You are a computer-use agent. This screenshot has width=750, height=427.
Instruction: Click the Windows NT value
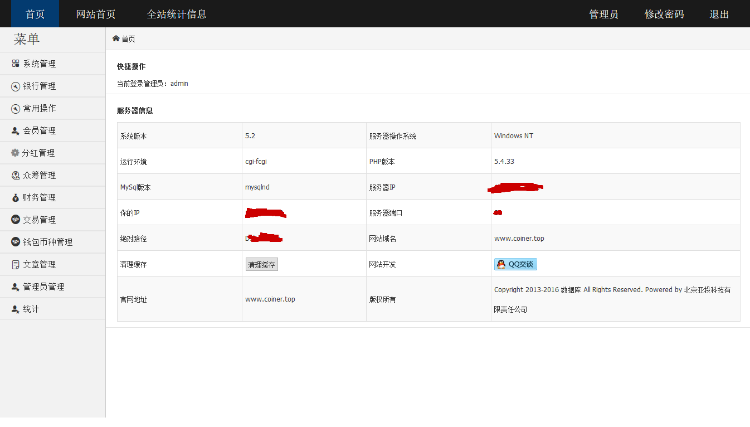(x=514, y=136)
